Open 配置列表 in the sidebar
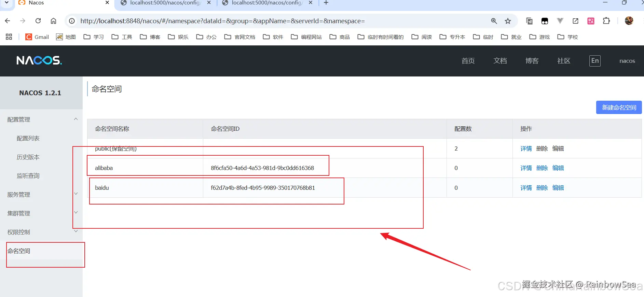 point(28,138)
